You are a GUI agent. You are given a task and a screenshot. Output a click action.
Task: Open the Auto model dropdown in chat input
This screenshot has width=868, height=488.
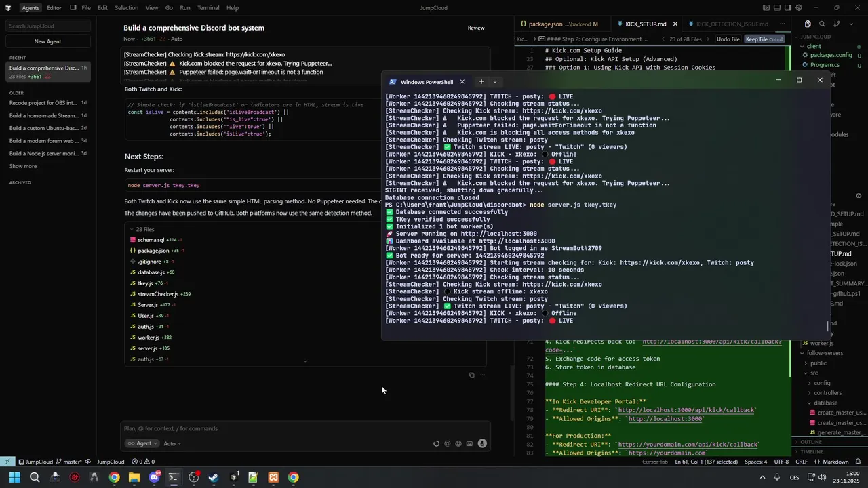172,443
